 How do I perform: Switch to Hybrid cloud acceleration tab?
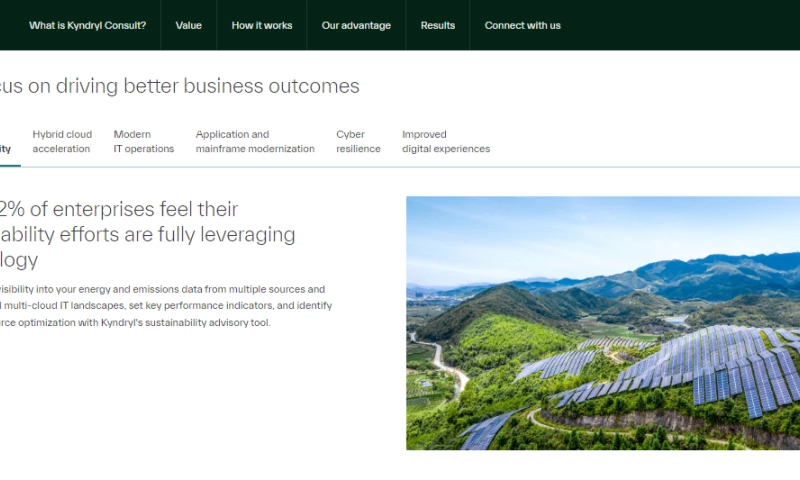pyautogui.click(x=62, y=141)
